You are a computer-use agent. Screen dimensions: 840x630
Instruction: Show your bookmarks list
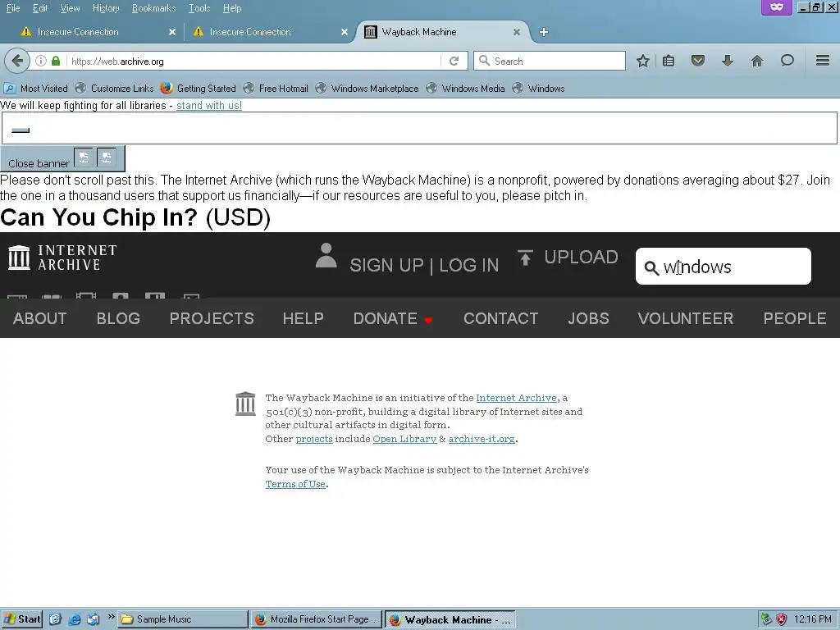click(669, 61)
